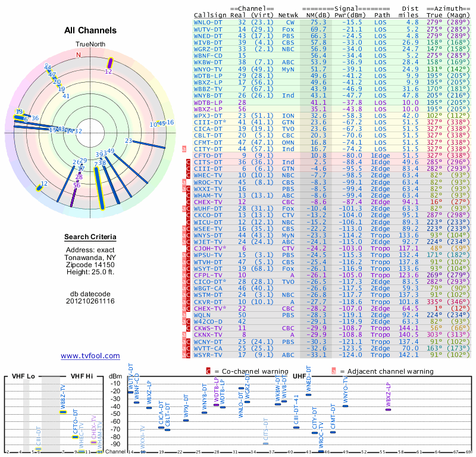This screenshot has height=457, width=476.
Task: Open the WNYO-TV callsign
Action: pyautogui.click(x=208, y=69)
